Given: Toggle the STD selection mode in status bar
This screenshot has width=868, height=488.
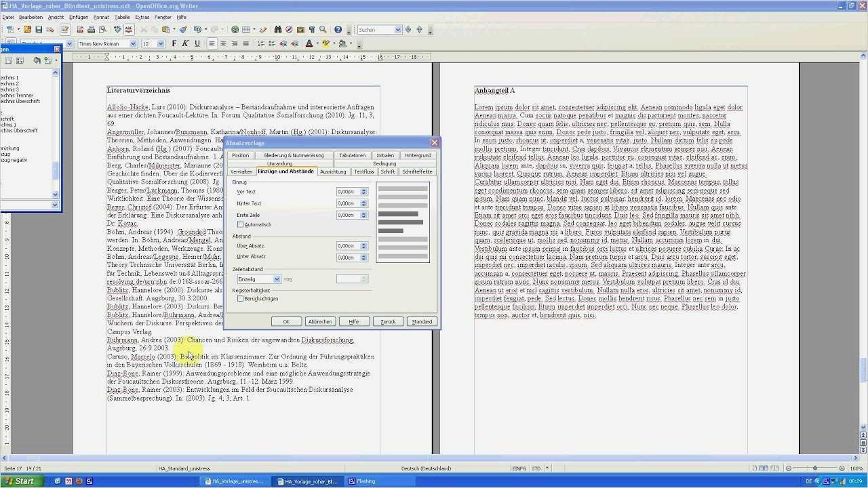Looking at the screenshot, I should 536,468.
